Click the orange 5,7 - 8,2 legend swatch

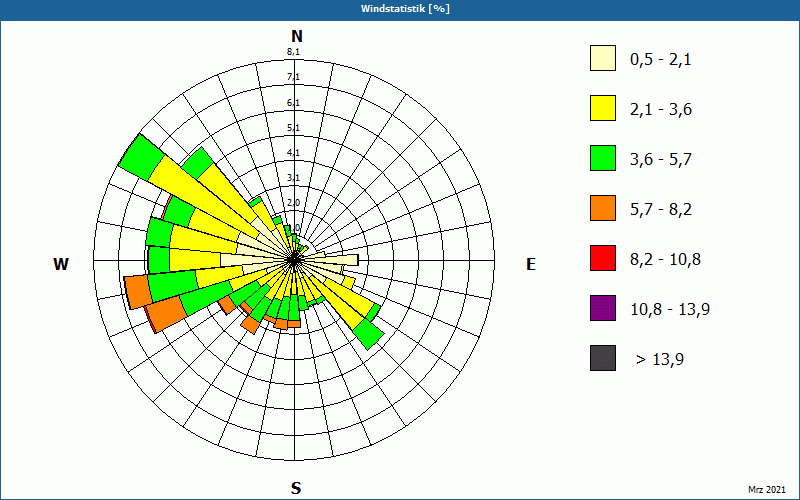[603, 208]
